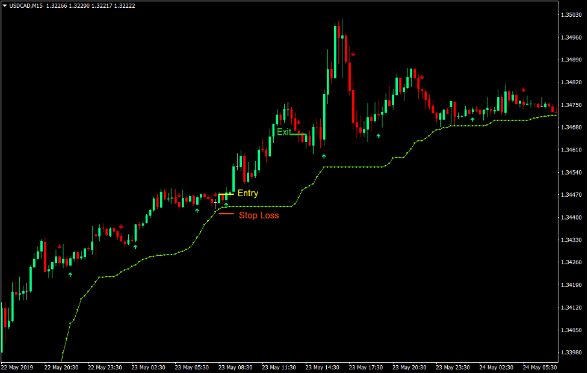
Task: Click the orange stop loss line
Action: coord(227,214)
